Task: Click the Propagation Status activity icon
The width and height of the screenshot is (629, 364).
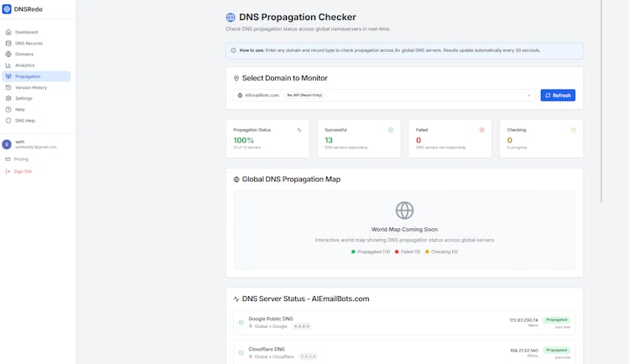Action: point(299,130)
